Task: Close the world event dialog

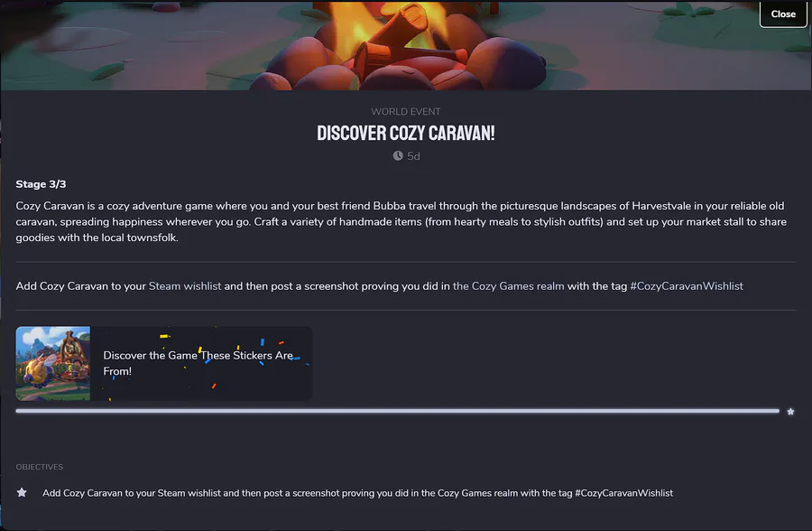Action: (782, 14)
